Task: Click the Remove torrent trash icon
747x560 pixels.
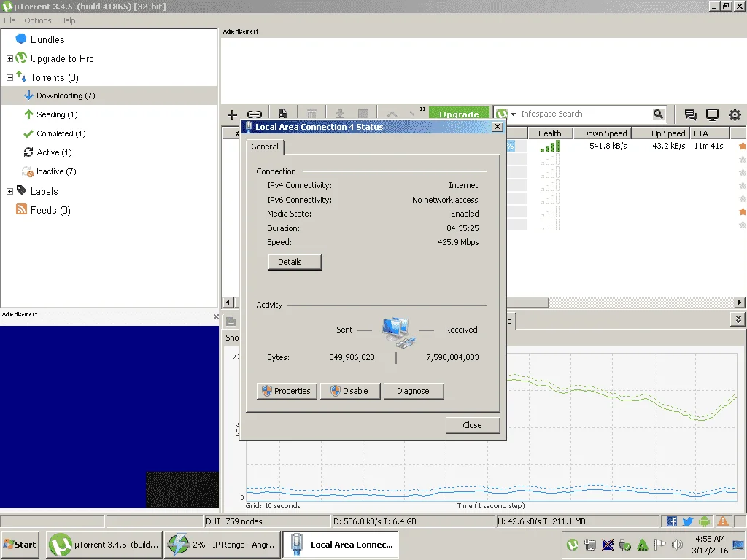Action: (311, 113)
